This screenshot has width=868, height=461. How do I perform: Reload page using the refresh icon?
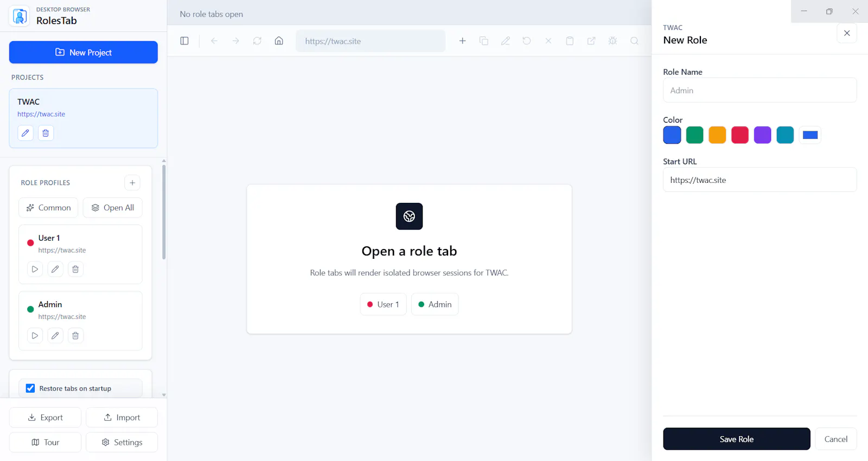[257, 41]
